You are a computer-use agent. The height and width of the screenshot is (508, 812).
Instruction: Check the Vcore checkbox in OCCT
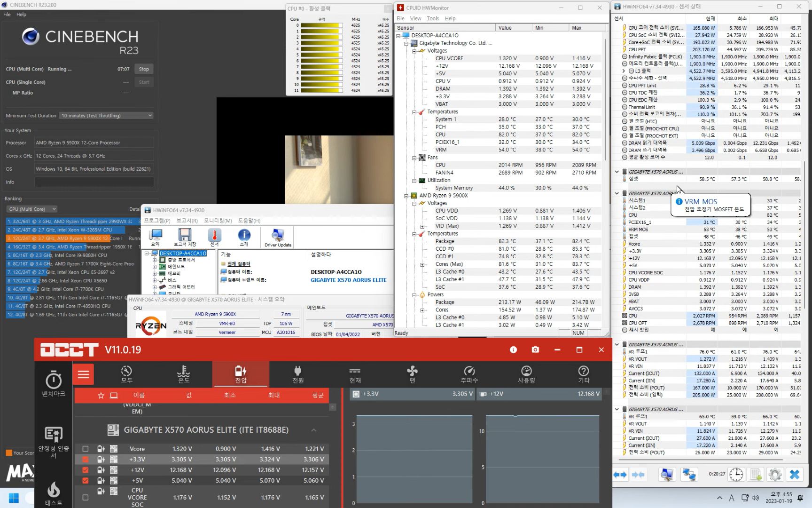click(x=85, y=449)
